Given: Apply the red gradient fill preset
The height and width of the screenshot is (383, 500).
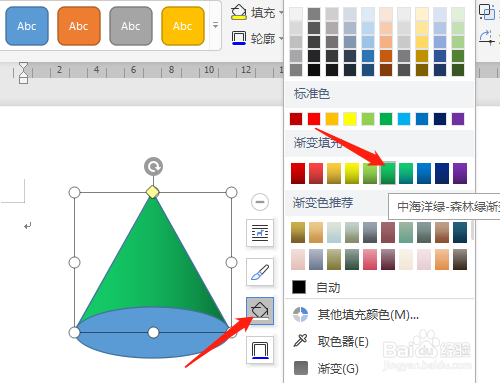Looking at the screenshot, I should point(298,173).
